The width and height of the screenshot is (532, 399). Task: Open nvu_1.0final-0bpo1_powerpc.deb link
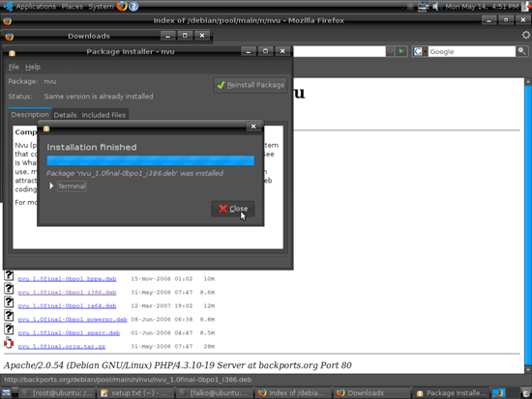click(73, 320)
